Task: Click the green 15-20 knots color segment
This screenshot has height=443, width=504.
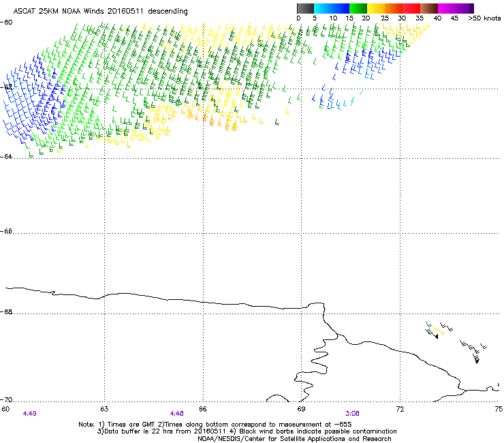Action: tap(358, 8)
